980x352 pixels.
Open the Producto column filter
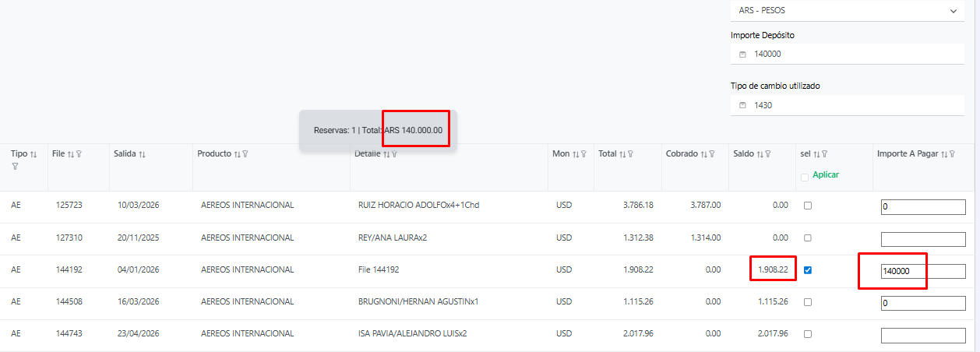(245, 154)
